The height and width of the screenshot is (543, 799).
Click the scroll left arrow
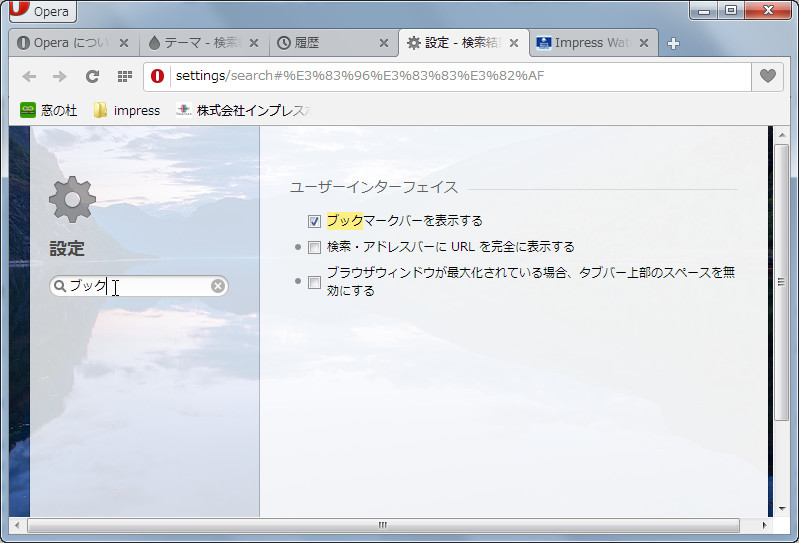[17, 525]
